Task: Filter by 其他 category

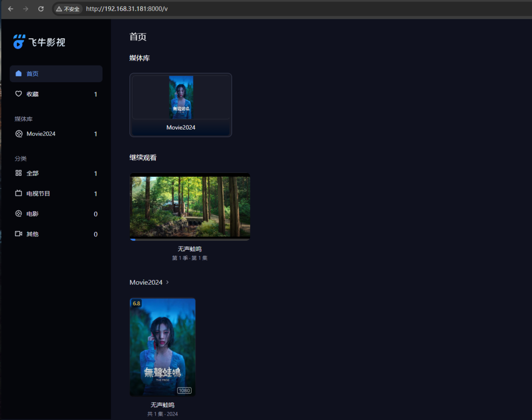Action: pos(56,234)
